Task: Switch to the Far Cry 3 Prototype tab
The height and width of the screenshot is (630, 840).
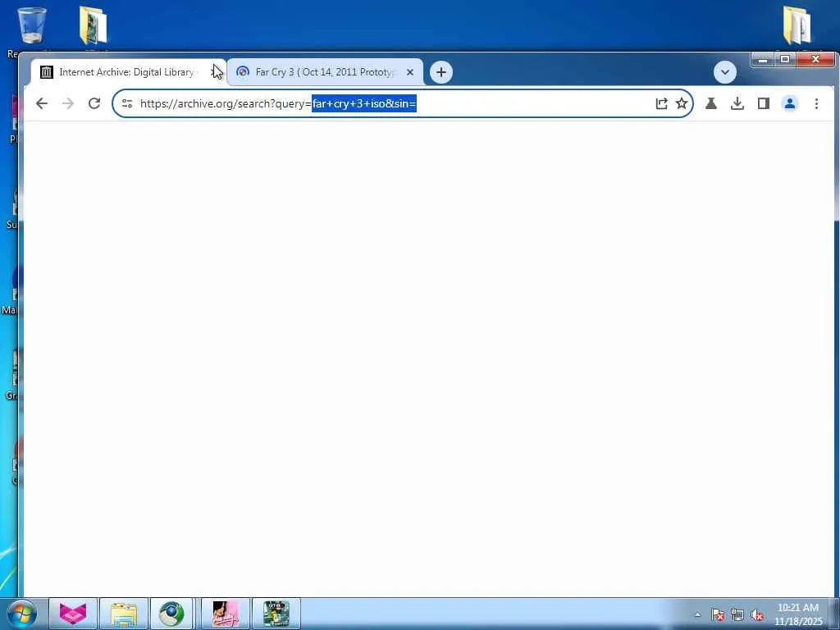Action: 324,72
